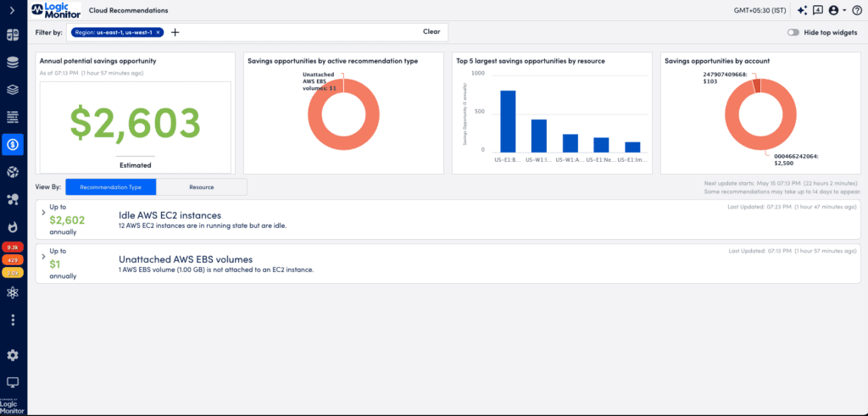Viewport: 868px width, 416px height.
Task: Open the help question mark icon
Action: coord(856,10)
